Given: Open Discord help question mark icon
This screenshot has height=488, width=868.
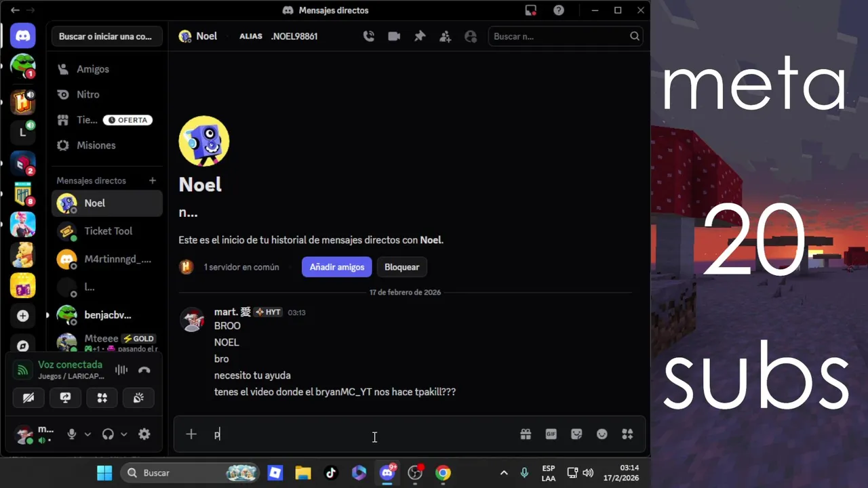Looking at the screenshot, I should 559,10.
